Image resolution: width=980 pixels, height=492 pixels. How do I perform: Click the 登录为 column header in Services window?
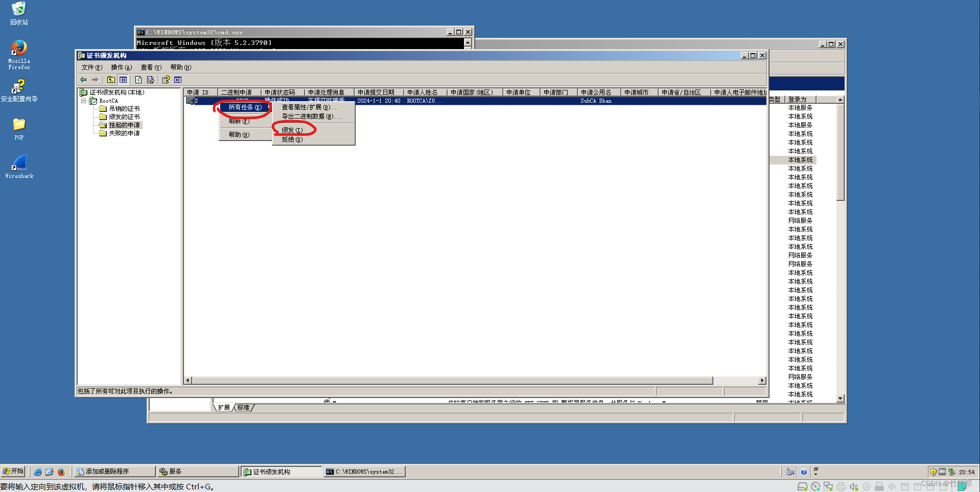tap(801, 100)
